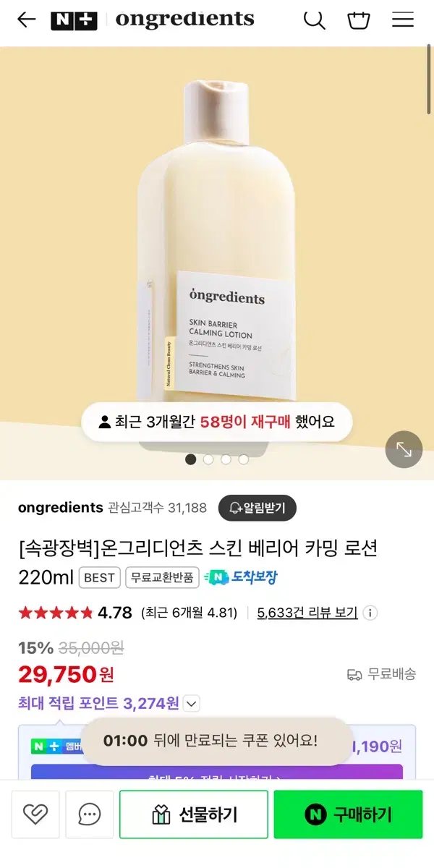This screenshot has width=434, height=868.
Task: Tap the back arrow icon
Action: point(26,20)
